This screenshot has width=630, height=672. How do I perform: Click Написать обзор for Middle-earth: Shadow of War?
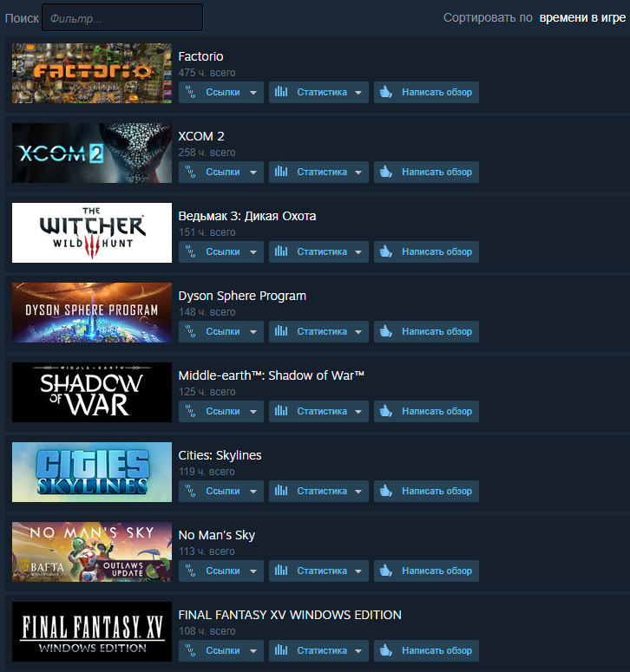[426, 411]
